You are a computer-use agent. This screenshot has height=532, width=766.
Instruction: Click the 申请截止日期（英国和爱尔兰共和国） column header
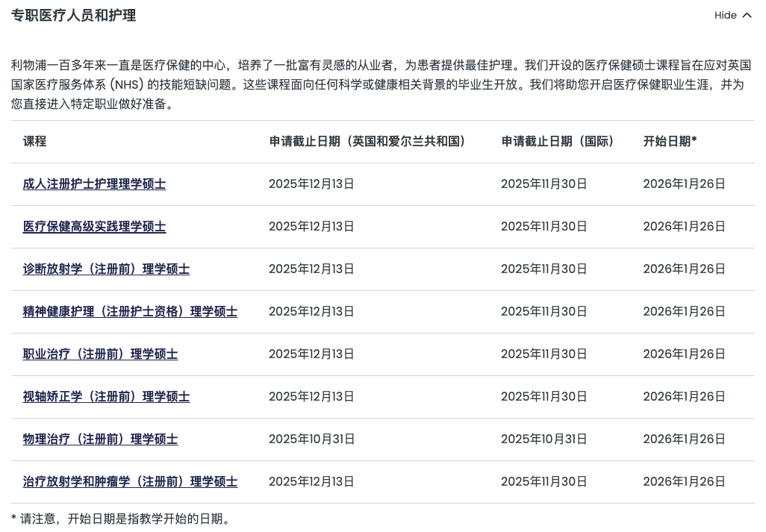367,142
